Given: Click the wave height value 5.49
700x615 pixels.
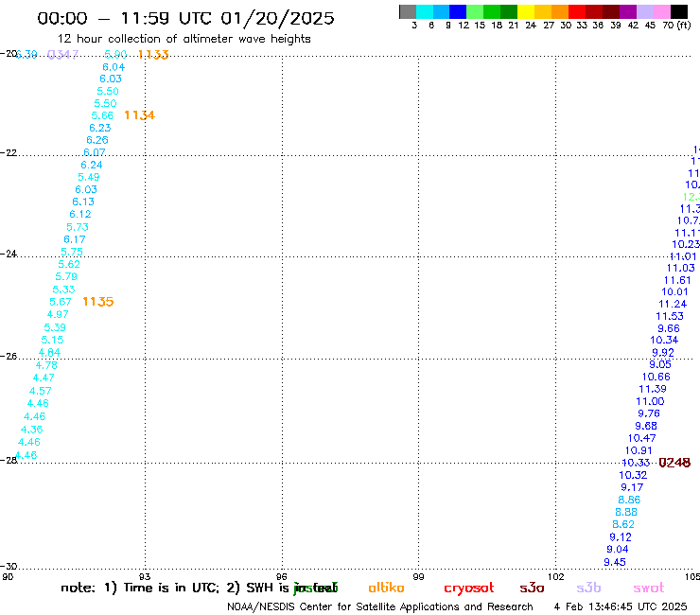Looking at the screenshot, I should click(x=88, y=177).
